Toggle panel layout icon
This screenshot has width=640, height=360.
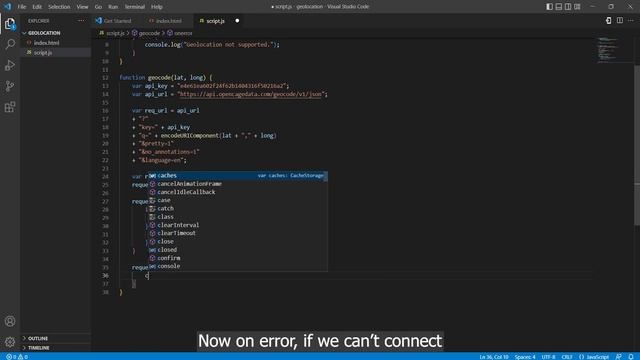coord(559,7)
